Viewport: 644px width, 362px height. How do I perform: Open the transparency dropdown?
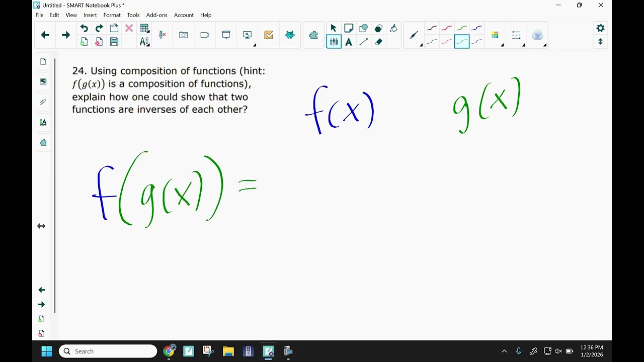[538, 35]
